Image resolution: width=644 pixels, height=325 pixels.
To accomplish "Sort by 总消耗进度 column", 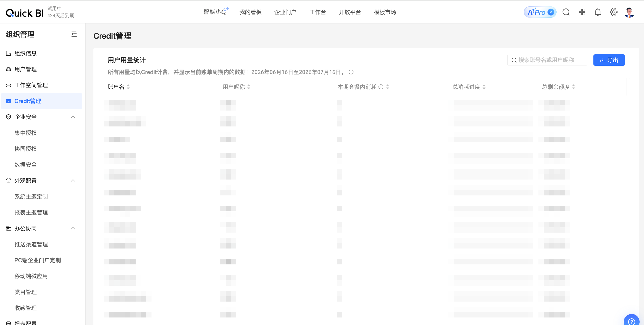I will [484, 87].
